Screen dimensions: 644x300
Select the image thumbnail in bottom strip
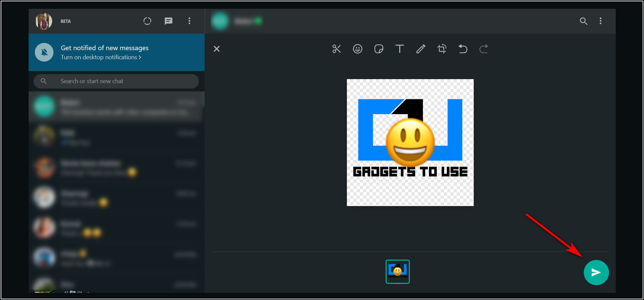click(398, 272)
